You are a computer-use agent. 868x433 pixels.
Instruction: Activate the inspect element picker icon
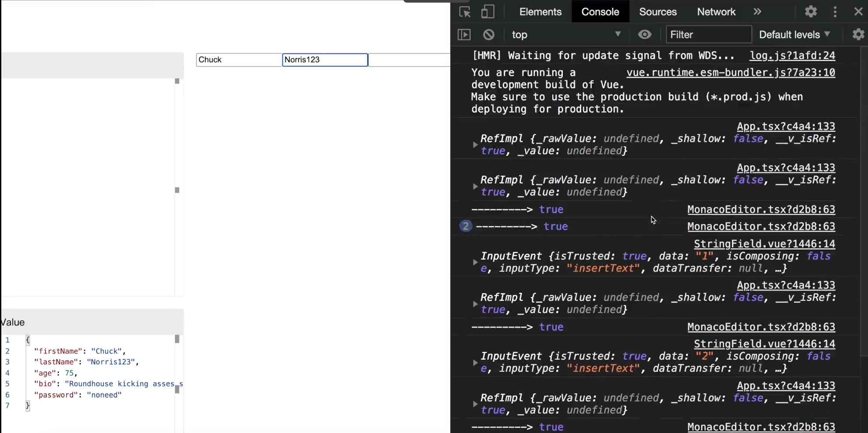465,12
